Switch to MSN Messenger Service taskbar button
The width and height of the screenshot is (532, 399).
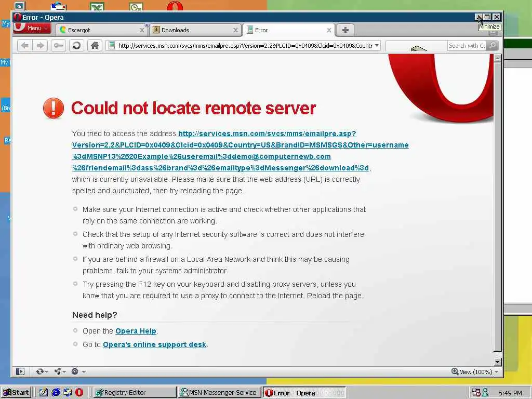pyautogui.click(x=219, y=393)
